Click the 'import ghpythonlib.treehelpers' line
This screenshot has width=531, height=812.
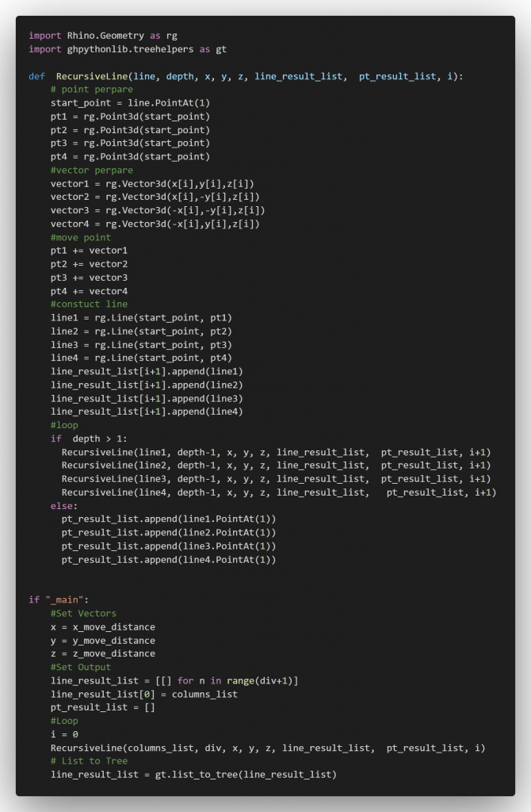point(128,49)
